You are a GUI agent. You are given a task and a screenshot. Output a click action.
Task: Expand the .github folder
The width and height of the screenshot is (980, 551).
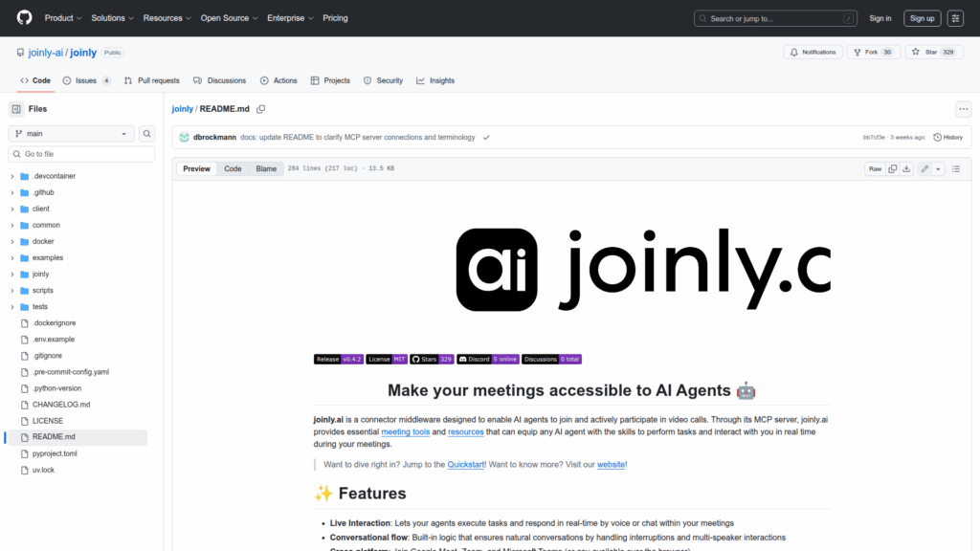(12, 192)
